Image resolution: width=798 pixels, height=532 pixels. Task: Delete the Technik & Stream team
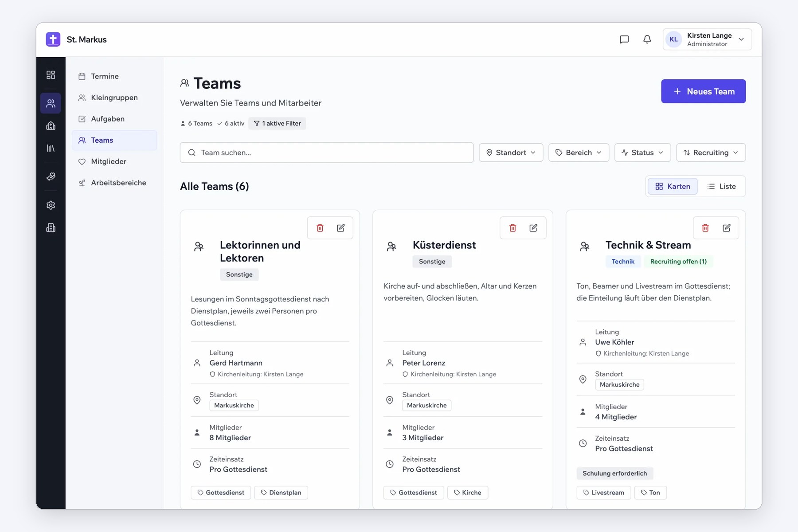(706, 228)
